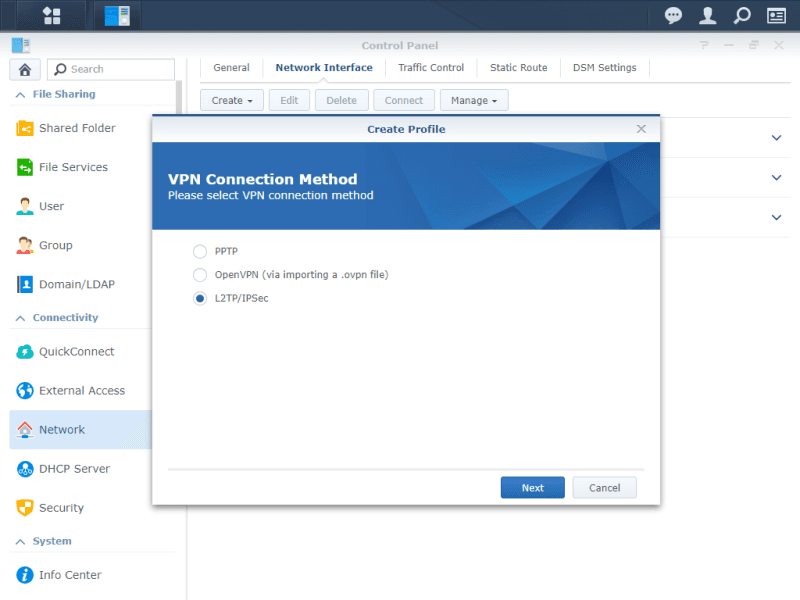Screen dimensions: 800x600
Task: Click Cancel in Create Profile dialog
Action: [604, 488]
